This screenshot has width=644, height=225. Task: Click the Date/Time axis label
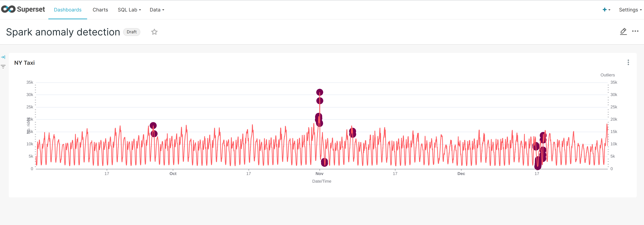(322, 181)
